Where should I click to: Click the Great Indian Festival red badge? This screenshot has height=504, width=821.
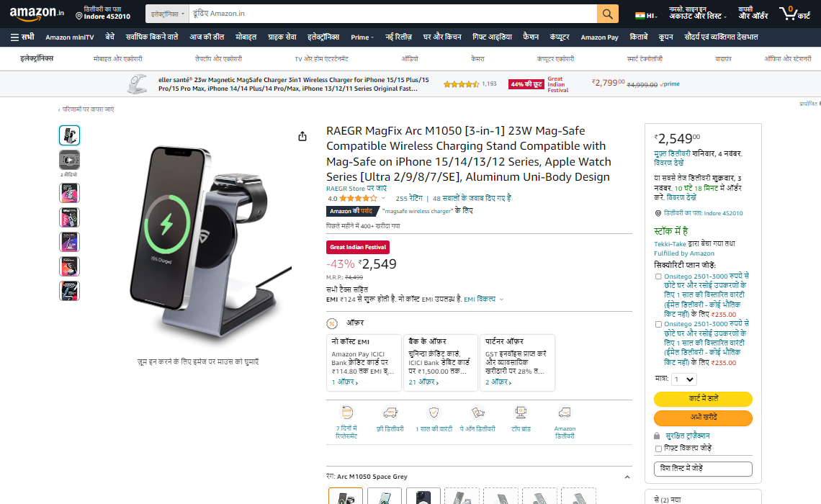tap(358, 247)
